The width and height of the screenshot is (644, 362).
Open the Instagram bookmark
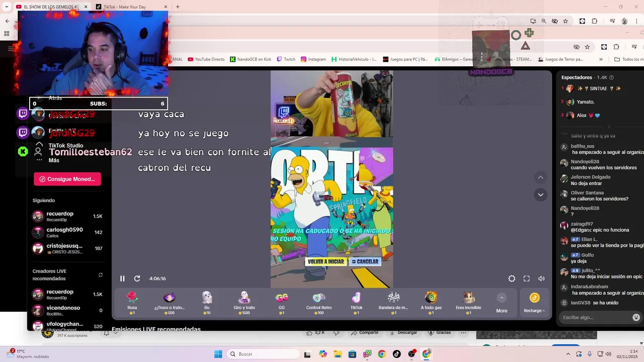pyautogui.click(x=313, y=59)
